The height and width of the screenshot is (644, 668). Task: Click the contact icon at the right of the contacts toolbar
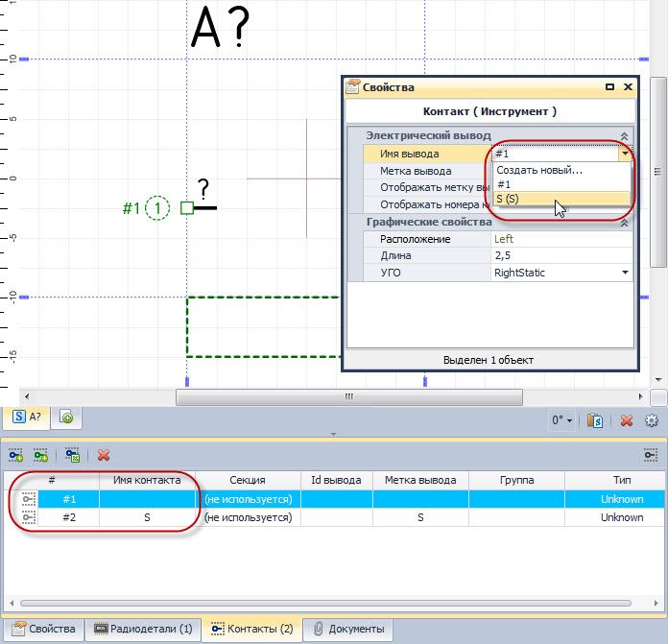tap(651, 455)
